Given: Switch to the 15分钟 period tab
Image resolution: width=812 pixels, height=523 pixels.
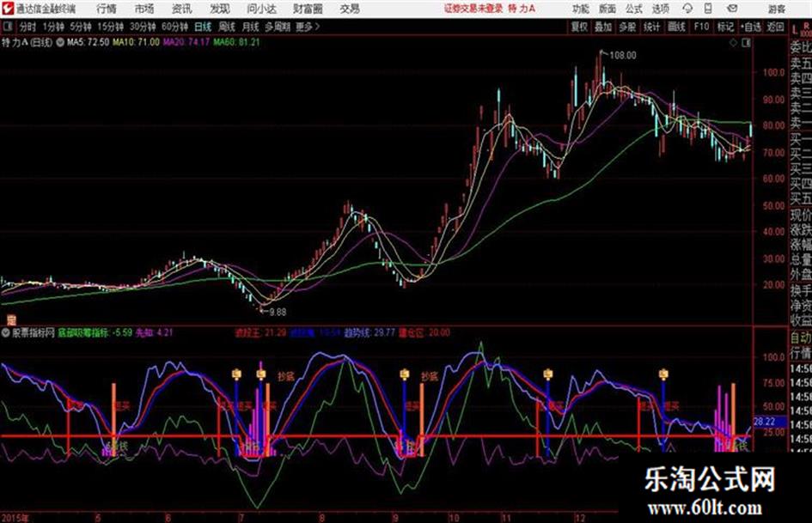Looking at the screenshot, I should pyautogui.click(x=111, y=27).
